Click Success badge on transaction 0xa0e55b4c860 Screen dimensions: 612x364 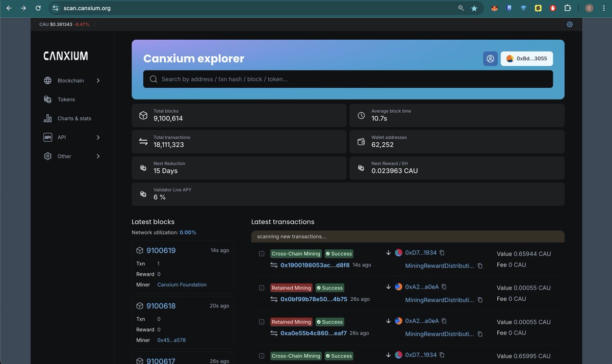pos(330,322)
